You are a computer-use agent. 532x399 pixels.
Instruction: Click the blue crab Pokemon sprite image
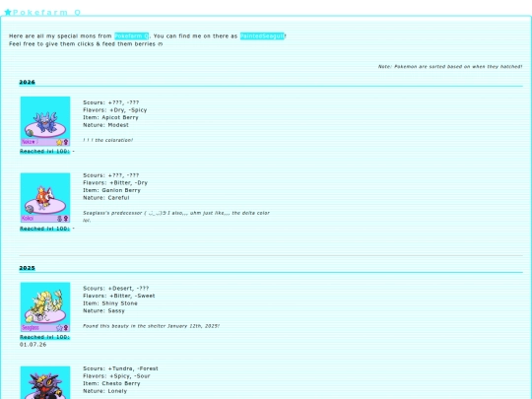(x=45, y=122)
